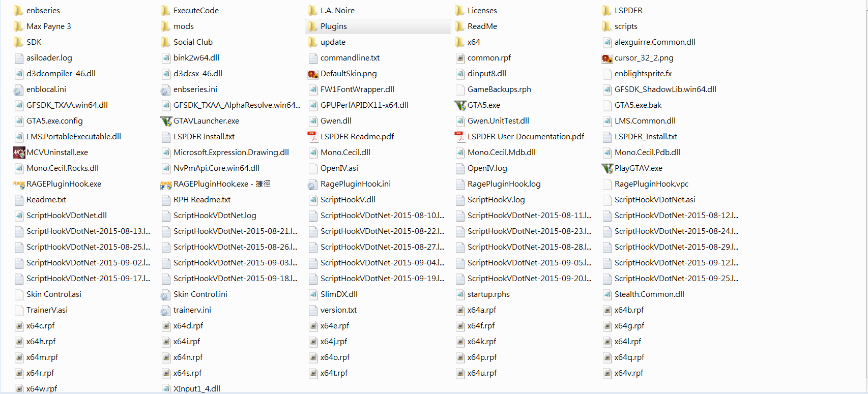This screenshot has width=868, height=394.
Task: Select the GameBackups.rph file name
Action: point(499,89)
